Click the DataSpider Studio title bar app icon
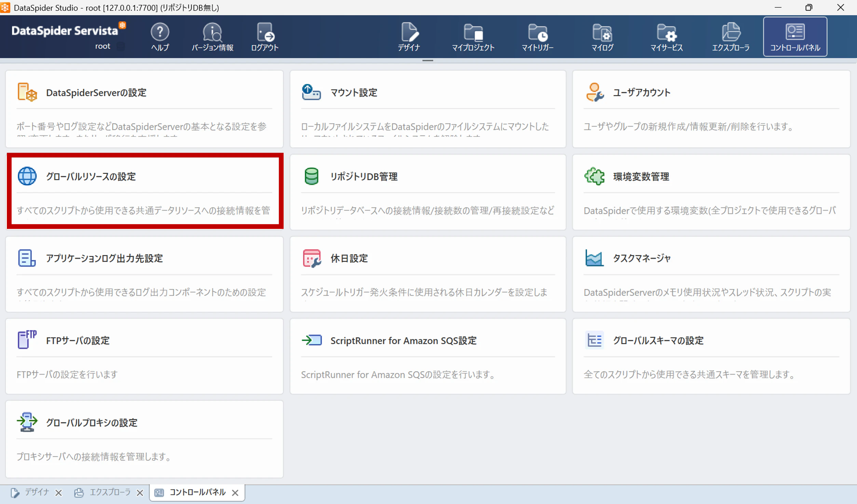Image resolution: width=857 pixels, height=504 pixels. tap(5, 8)
